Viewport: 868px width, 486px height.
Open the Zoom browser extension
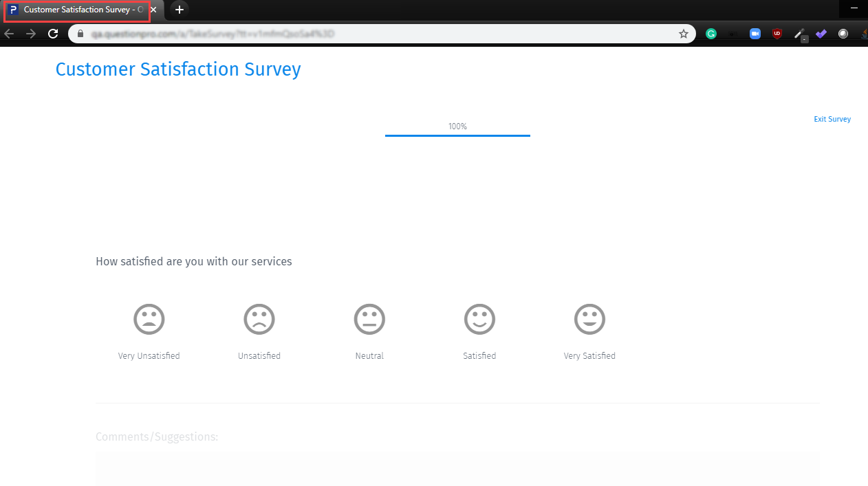(755, 33)
